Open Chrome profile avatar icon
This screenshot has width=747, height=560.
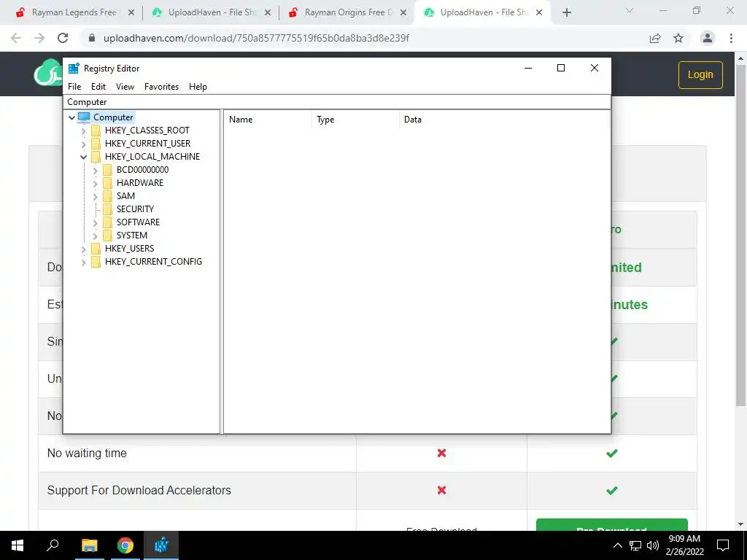point(708,38)
